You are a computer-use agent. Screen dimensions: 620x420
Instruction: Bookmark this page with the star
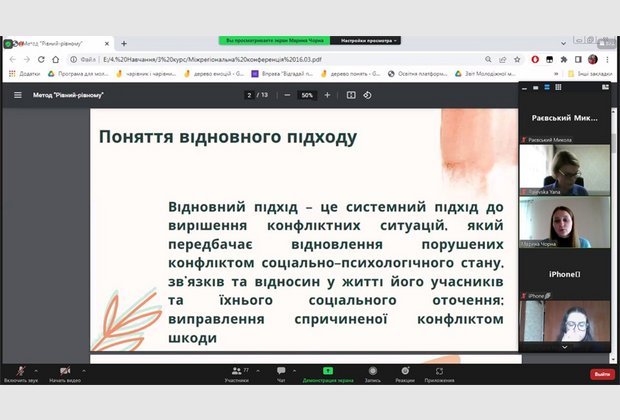click(517, 59)
